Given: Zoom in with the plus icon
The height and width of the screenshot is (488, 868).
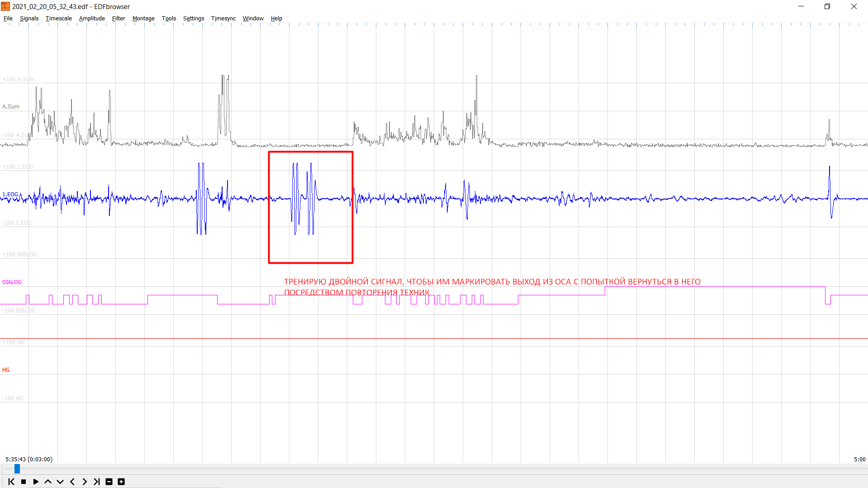Looking at the screenshot, I should coord(121,482).
